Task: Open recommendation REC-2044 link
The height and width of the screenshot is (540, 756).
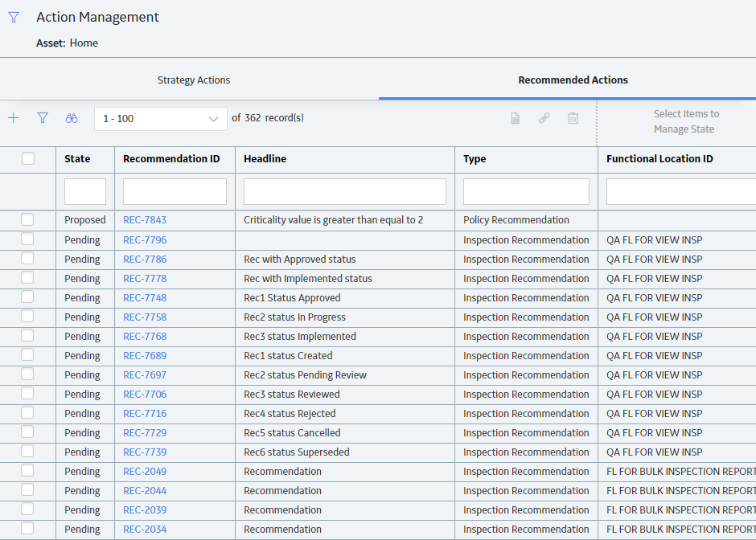Action: 145,490
